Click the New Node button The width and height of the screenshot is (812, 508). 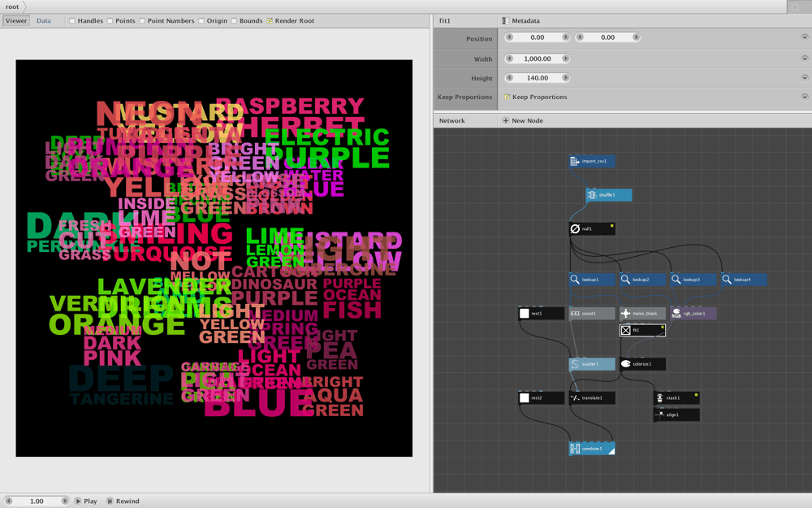(522, 121)
